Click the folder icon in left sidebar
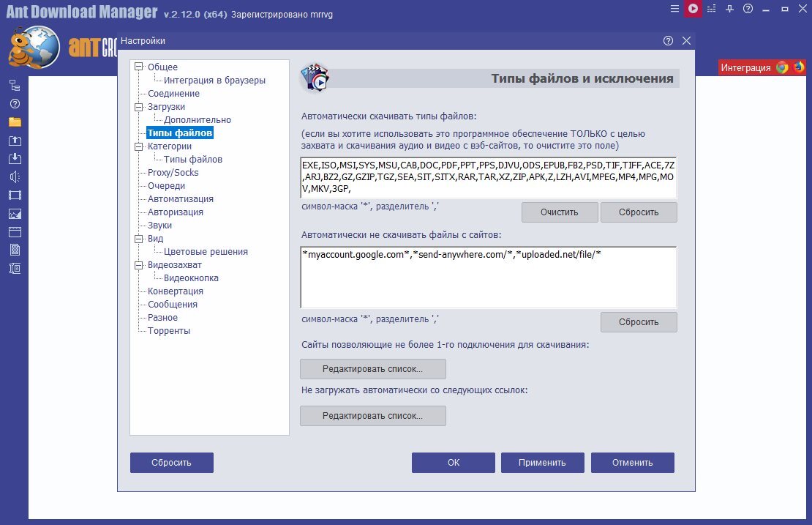 [15, 122]
